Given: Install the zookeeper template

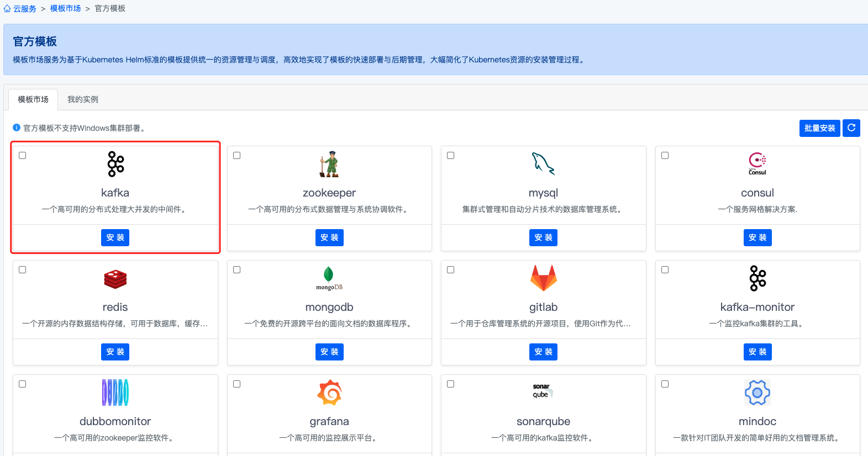Looking at the screenshot, I should tap(329, 237).
